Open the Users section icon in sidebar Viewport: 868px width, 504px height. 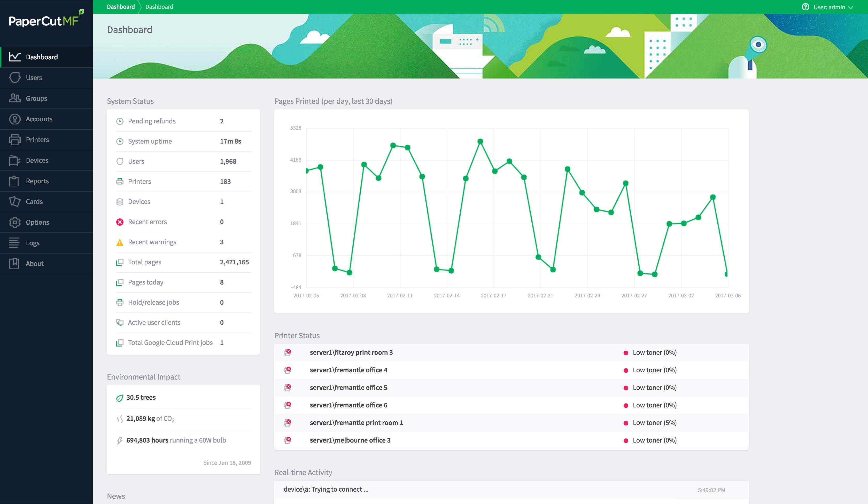[14, 78]
